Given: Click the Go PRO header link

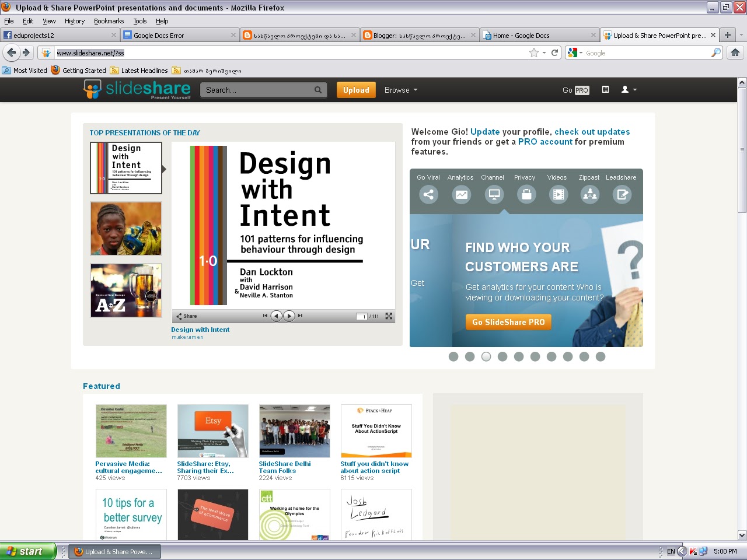Looking at the screenshot, I should click(575, 90).
